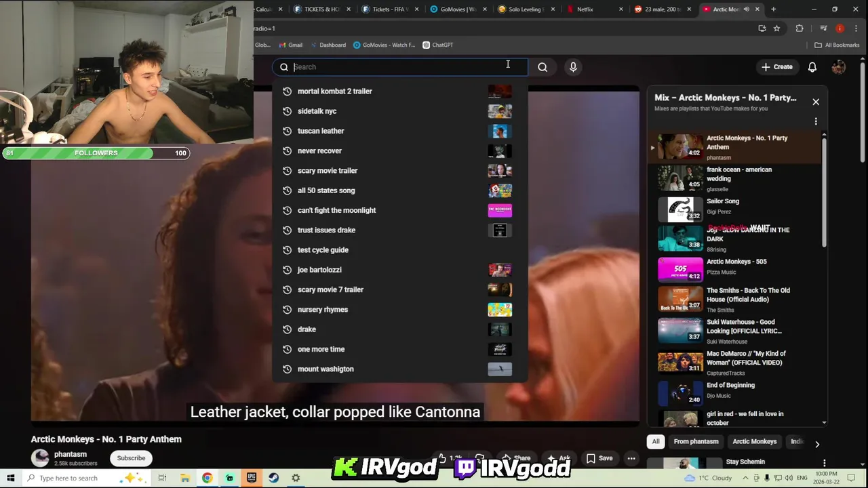The width and height of the screenshot is (868, 488).
Task: Click the Create button
Action: click(776, 67)
